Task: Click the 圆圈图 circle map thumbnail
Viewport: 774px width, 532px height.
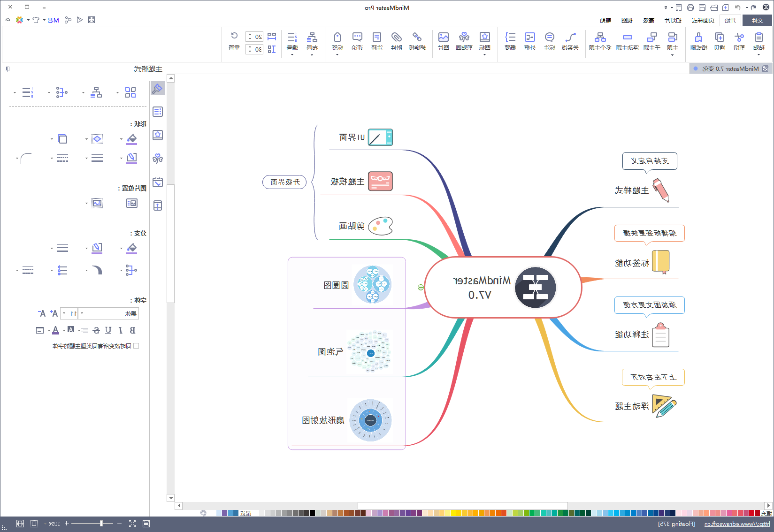Action: point(372,284)
